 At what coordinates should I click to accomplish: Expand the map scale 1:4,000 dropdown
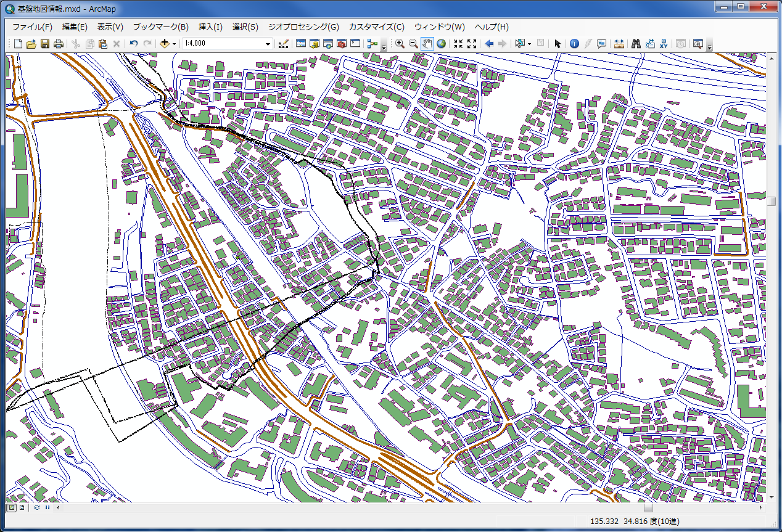click(268, 44)
